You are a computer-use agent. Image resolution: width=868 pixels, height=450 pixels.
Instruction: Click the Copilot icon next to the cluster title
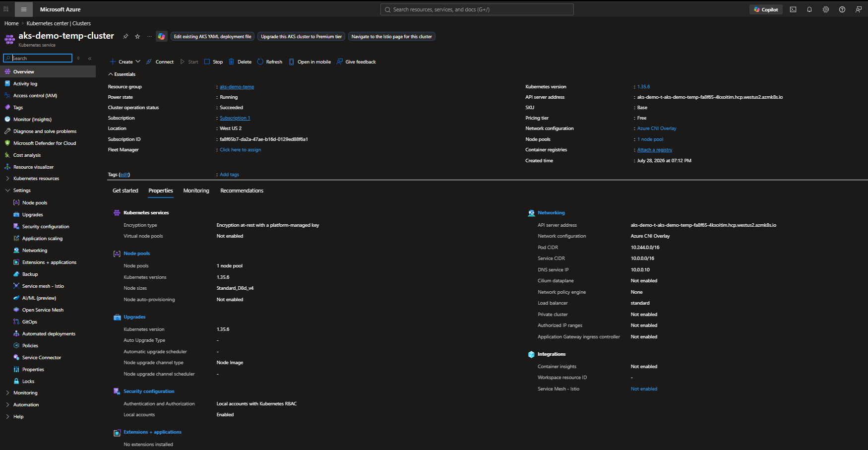[x=161, y=36]
